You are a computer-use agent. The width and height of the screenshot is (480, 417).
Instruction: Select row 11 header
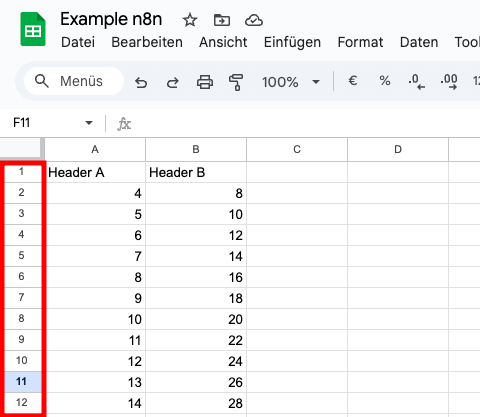(21, 381)
